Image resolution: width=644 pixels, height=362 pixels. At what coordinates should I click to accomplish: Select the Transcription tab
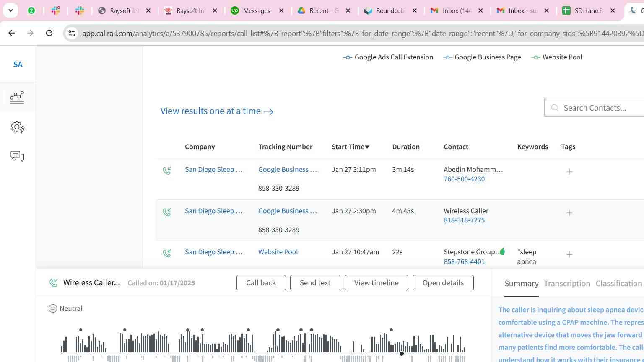567,284
